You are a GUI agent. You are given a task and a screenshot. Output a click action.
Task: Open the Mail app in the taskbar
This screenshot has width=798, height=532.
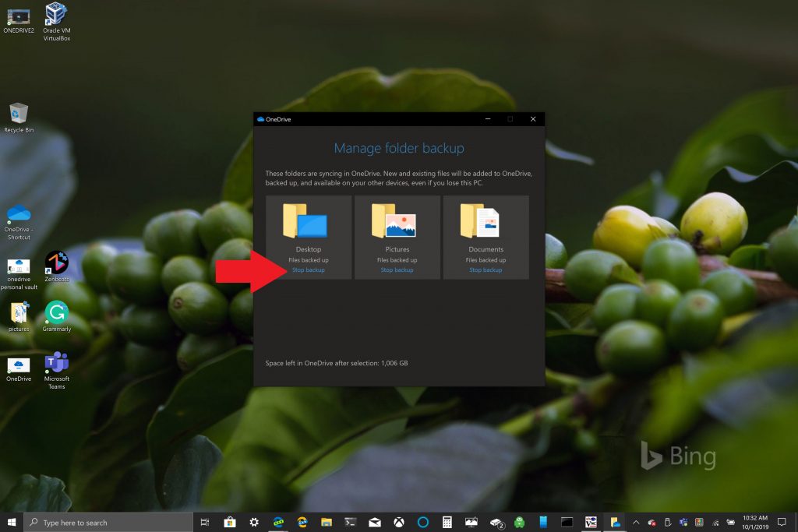point(375,523)
